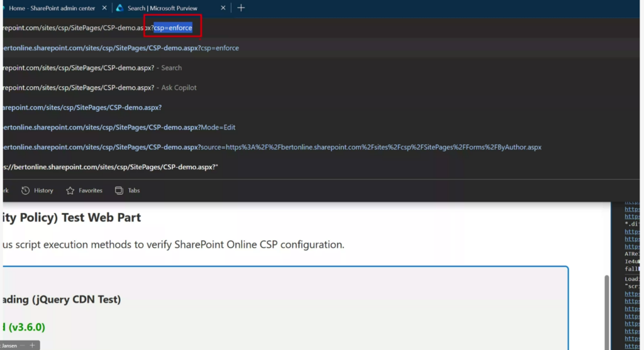
Task: Choose the CSP-demo.aspx? Search suggestion
Action: tap(91, 68)
